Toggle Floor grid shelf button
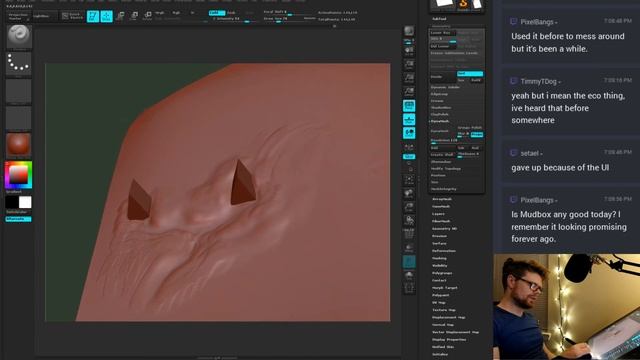 tap(409, 119)
